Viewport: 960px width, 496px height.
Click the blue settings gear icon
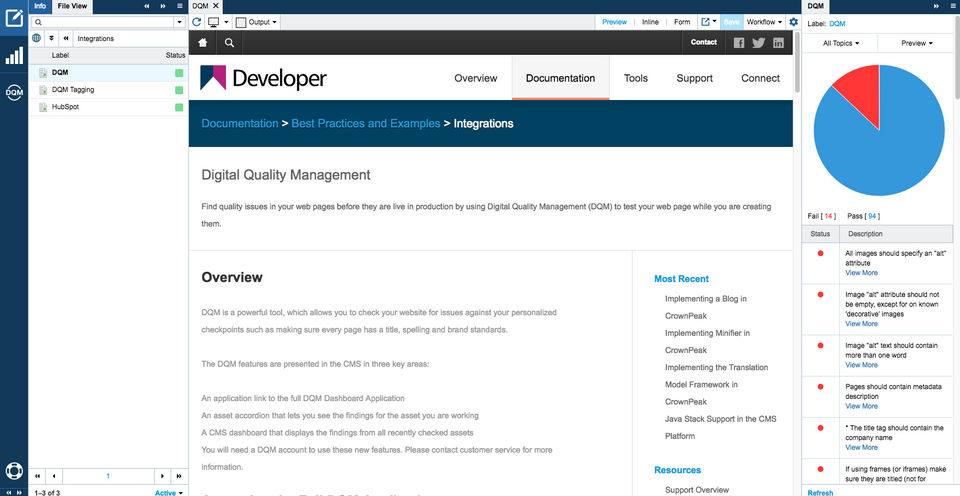793,22
